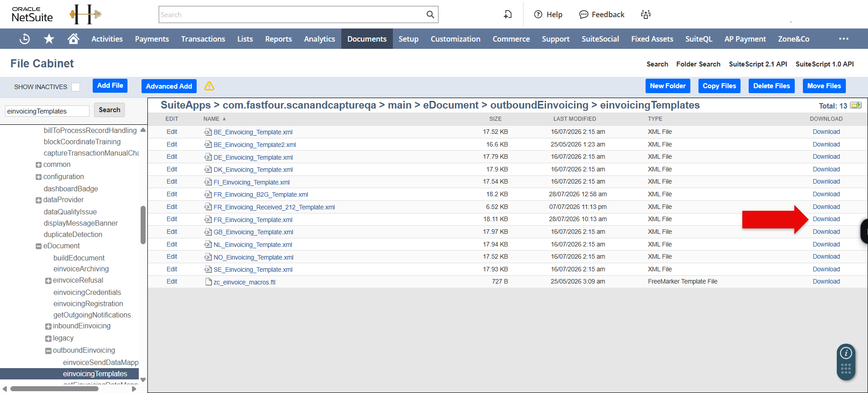The height and width of the screenshot is (393, 868).
Task: Click the Last Modified column header
Action: [575, 119]
